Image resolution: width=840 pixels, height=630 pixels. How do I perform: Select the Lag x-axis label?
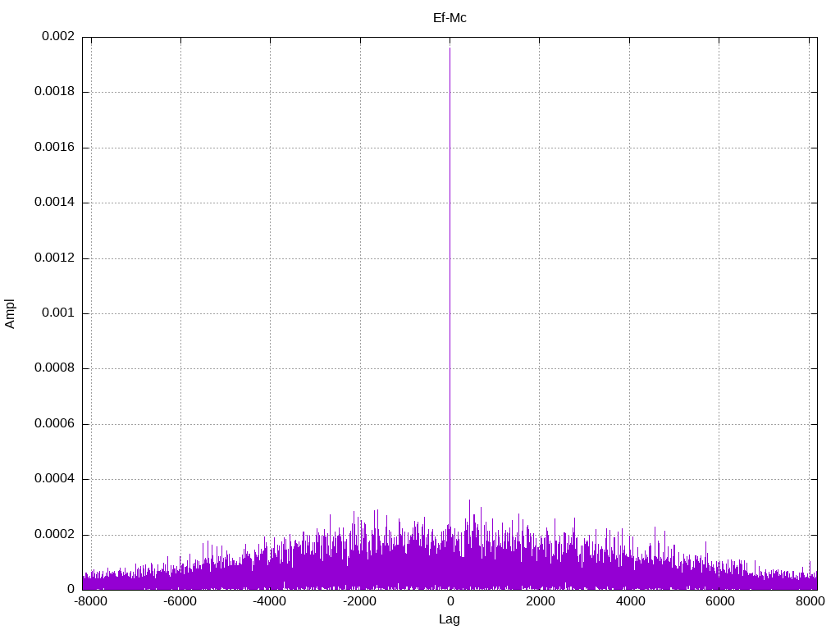pyautogui.click(x=450, y=619)
